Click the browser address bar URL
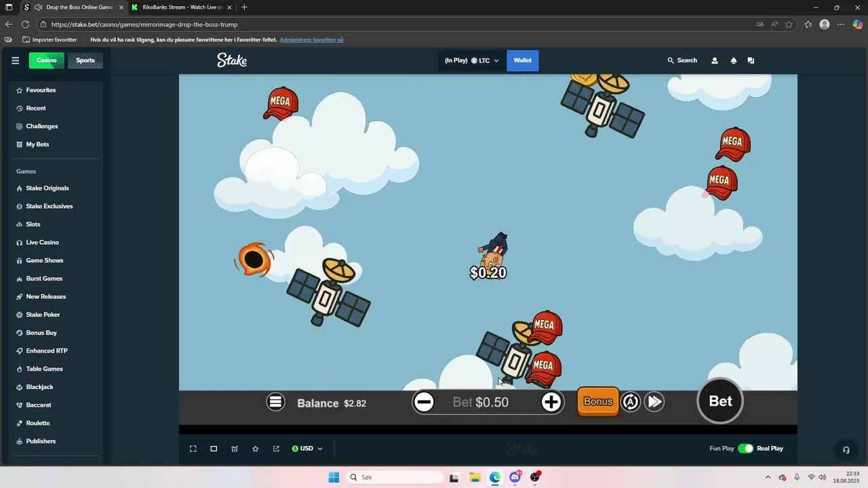868x488 pixels. pyautogui.click(x=144, y=24)
